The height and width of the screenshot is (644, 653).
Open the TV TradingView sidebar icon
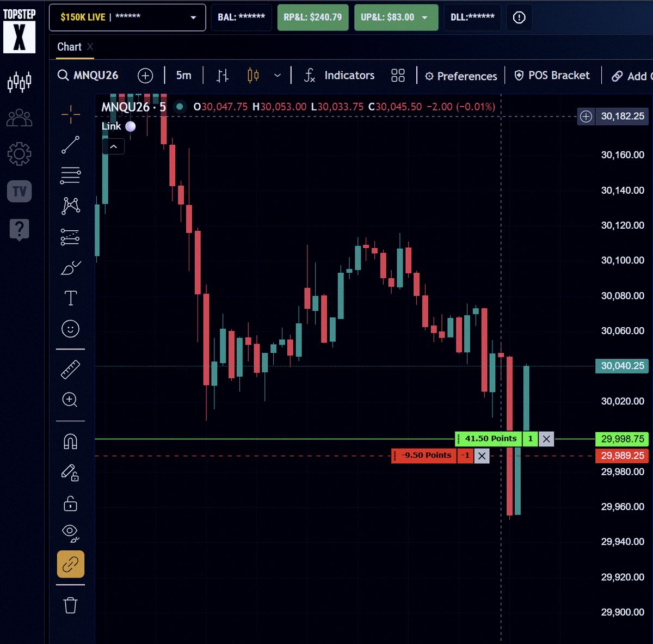click(19, 192)
